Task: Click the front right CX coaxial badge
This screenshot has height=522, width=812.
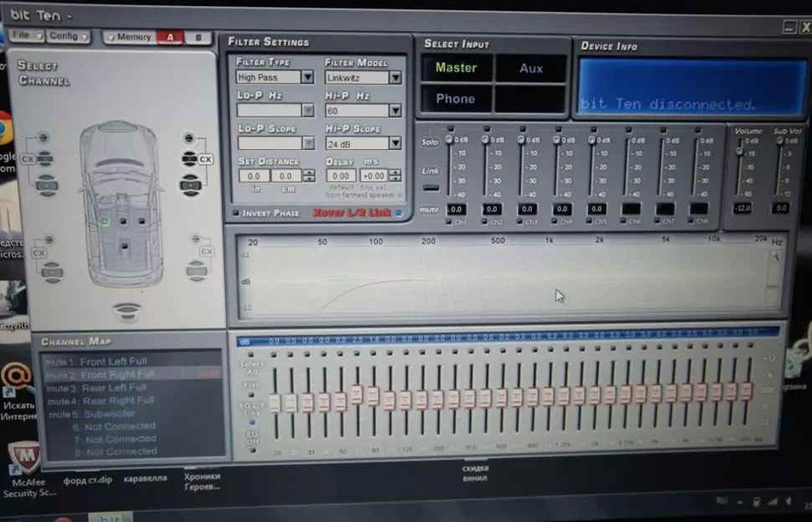Action: coord(206,159)
